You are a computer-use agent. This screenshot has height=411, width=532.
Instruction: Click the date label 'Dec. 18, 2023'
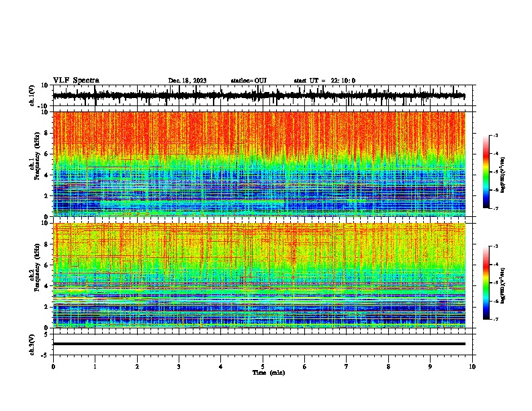[x=187, y=81]
